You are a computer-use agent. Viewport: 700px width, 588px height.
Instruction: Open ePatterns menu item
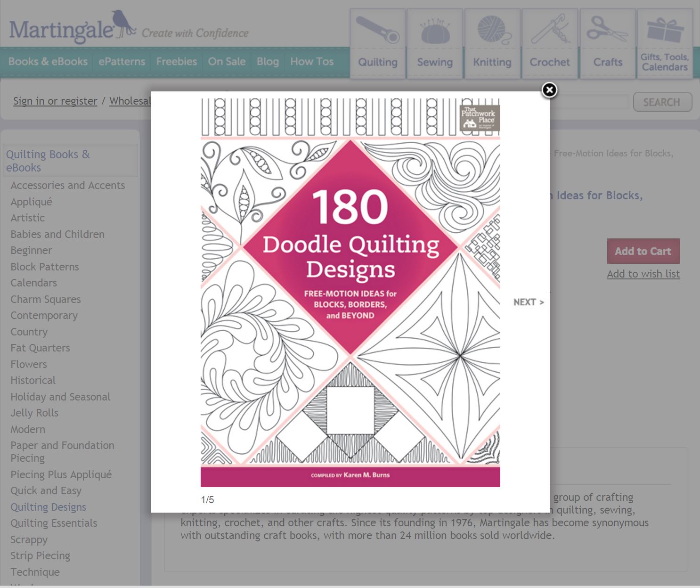[122, 62]
